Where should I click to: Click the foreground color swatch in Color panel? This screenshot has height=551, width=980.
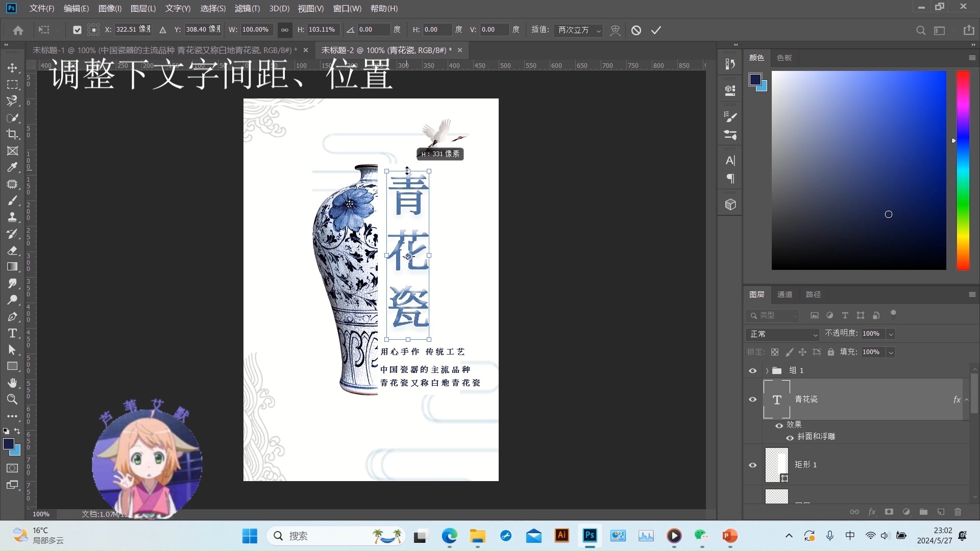(755, 79)
